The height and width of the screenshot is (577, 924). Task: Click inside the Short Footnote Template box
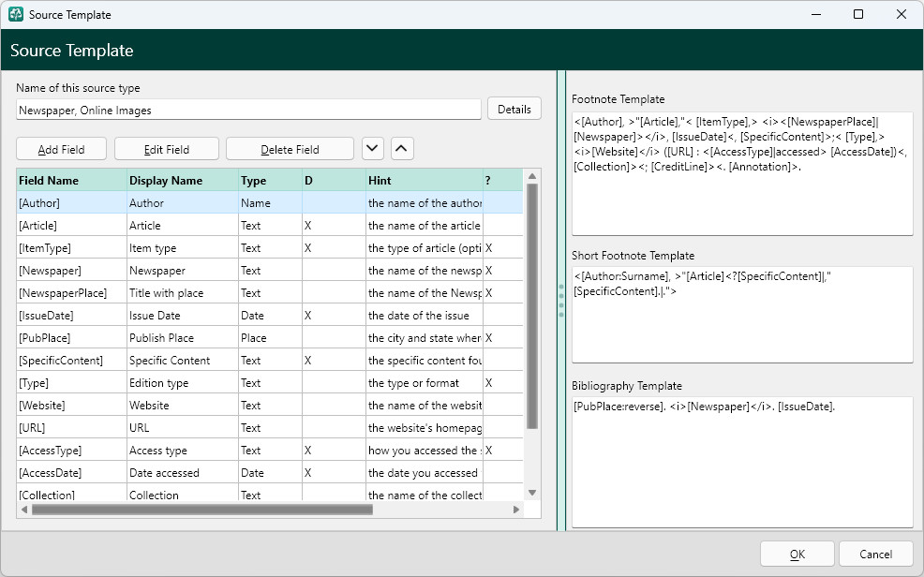[x=742, y=315]
